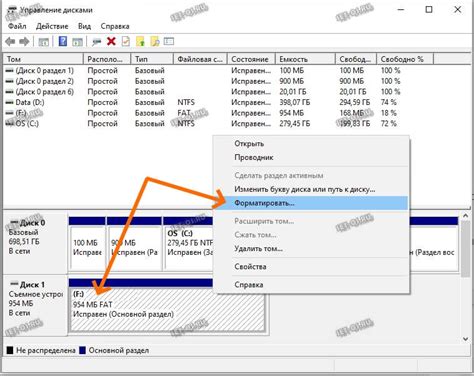
Task: Click the red X delete icon in toolbar
Action: coord(111,41)
